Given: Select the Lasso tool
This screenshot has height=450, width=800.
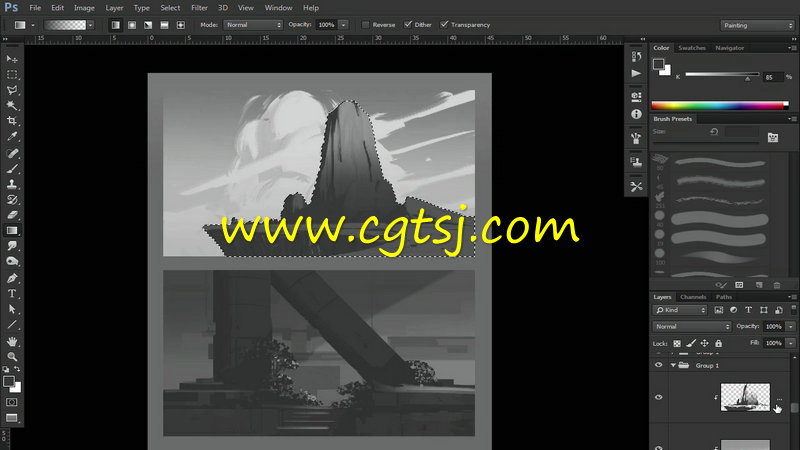Looking at the screenshot, I should [x=12, y=90].
